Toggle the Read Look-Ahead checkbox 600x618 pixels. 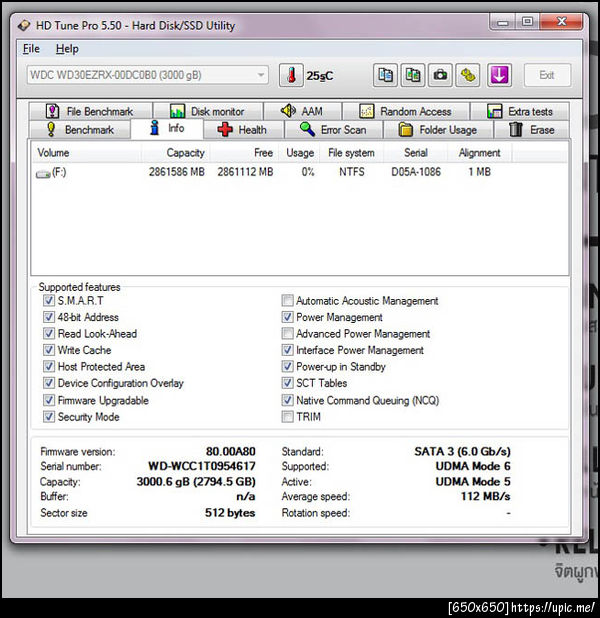pos(48,333)
